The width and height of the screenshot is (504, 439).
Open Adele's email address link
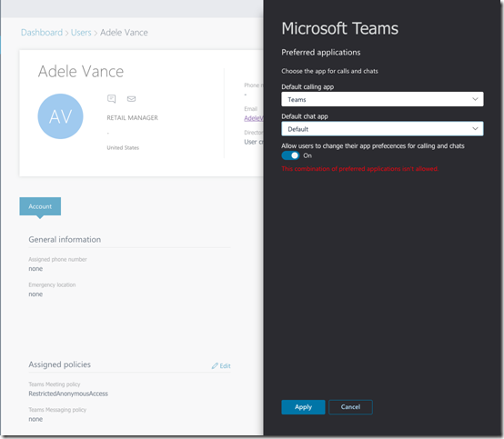point(254,118)
